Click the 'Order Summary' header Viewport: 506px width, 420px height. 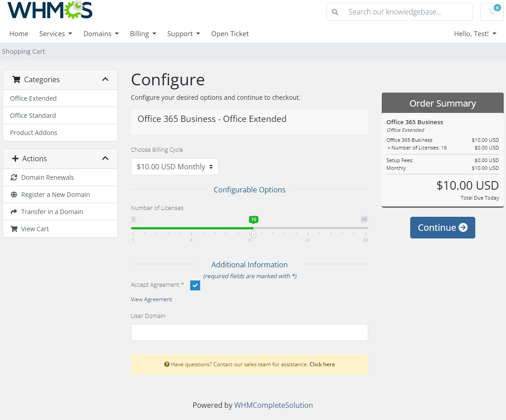(442, 103)
